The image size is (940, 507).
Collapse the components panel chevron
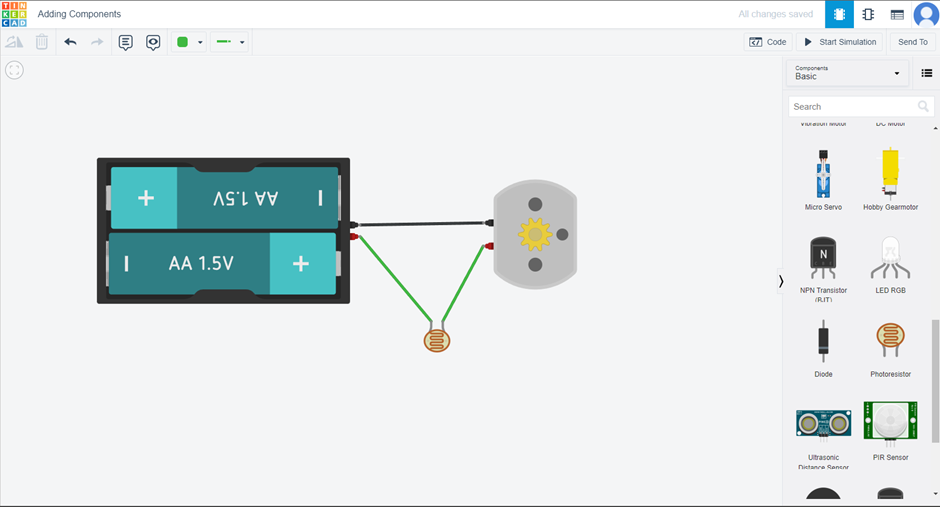[781, 281]
